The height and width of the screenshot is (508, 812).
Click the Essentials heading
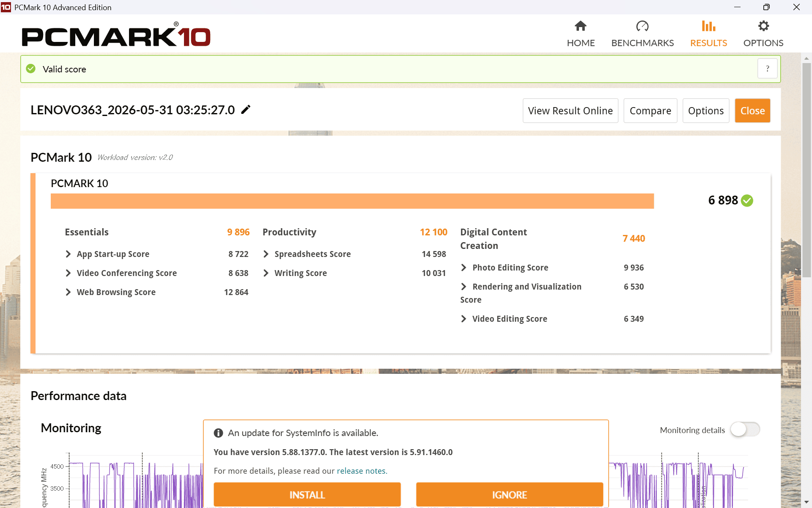[87, 232]
